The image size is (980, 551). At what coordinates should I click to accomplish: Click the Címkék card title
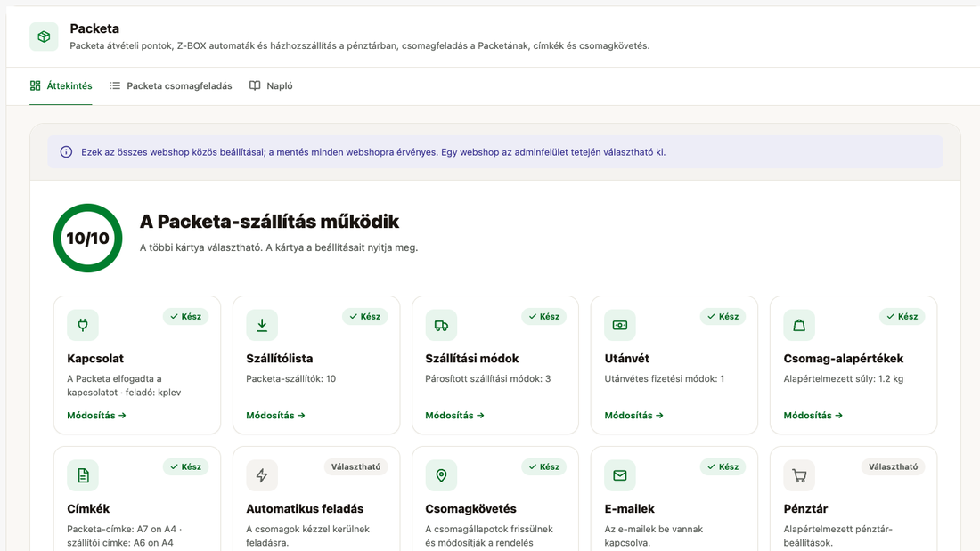(x=88, y=509)
